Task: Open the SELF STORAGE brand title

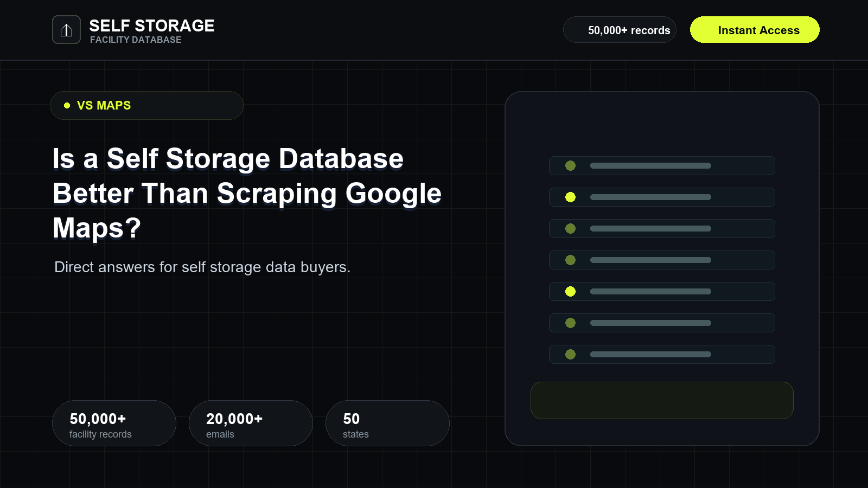Action: (152, 25)
